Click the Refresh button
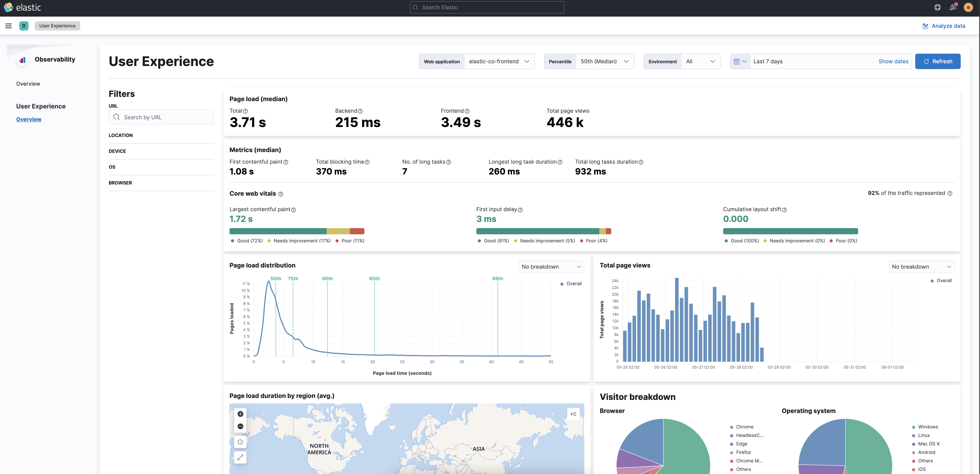 (x=937, y=61)
